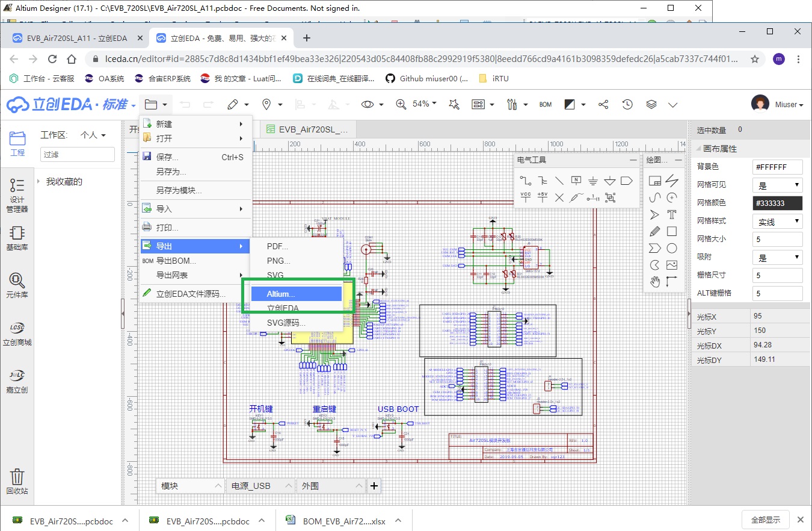Open the Layers stack icon in toolbar

pyautogui.click(x=651, y=105)
